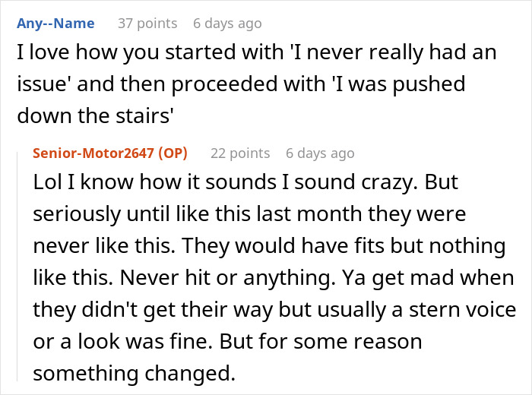Click the 22 points score

pyautogui.click(x=239, y=153)
